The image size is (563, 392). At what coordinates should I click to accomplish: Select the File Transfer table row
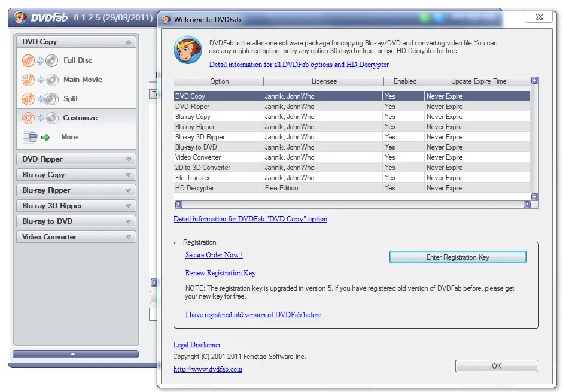pyautogui.click(x=352, y=178)
